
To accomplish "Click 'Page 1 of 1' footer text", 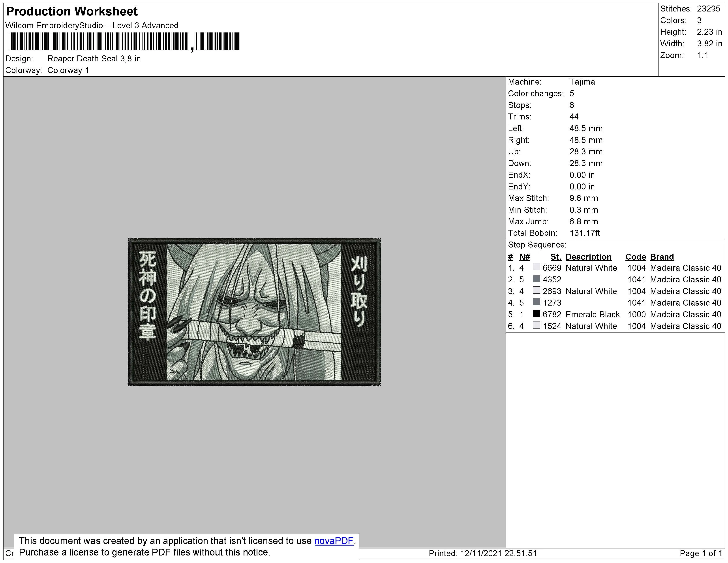I will (701, 554).
